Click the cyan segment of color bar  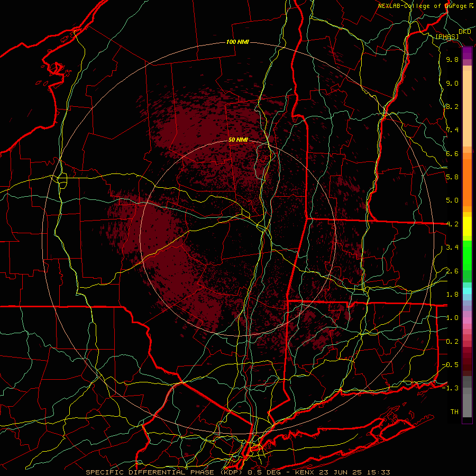coord(467,291)
